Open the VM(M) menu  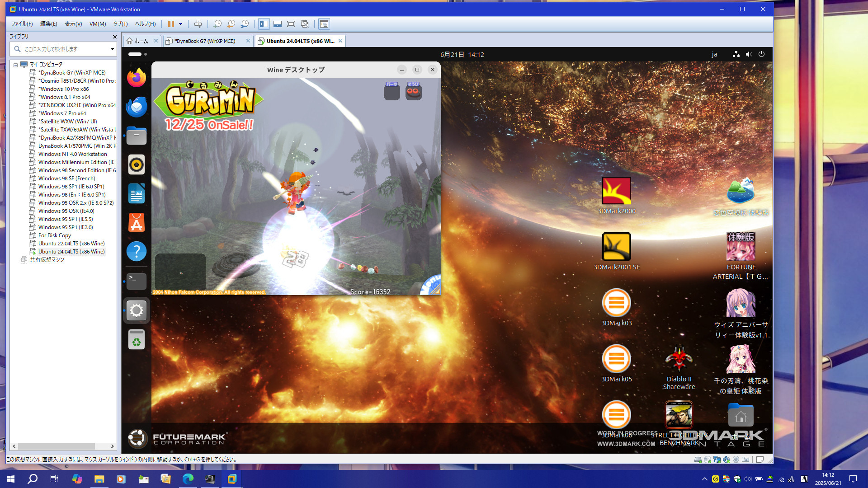[98, 24]
